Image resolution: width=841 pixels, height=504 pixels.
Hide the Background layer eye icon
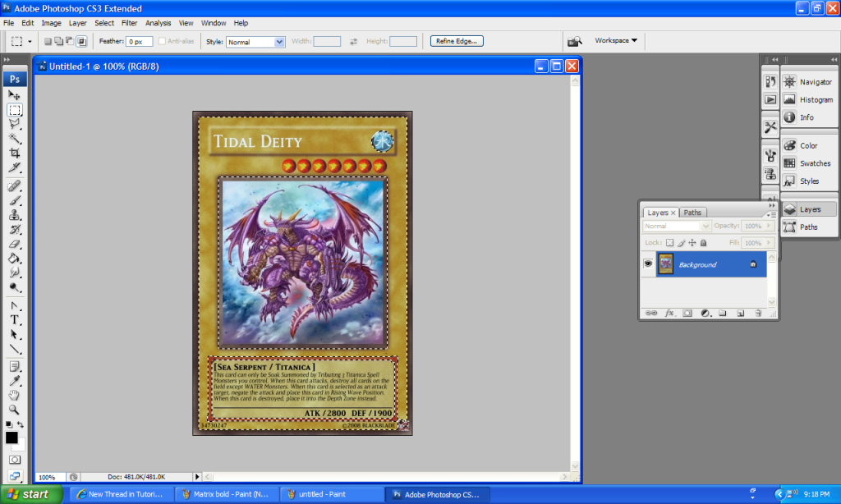pyautogui.click(x=648, y=264)
